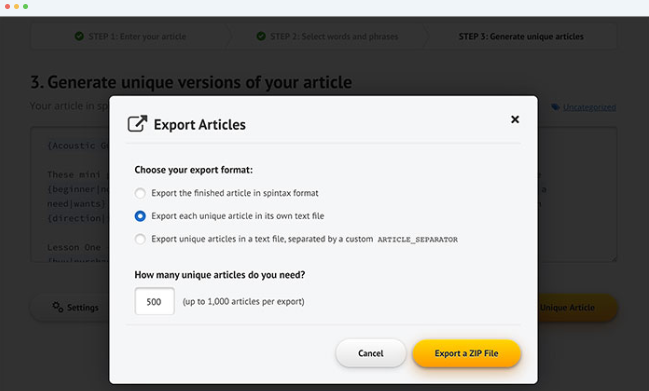Screen dimensions: 649x391
Task: Select export each article in own text file
Action: click(140, 216)
